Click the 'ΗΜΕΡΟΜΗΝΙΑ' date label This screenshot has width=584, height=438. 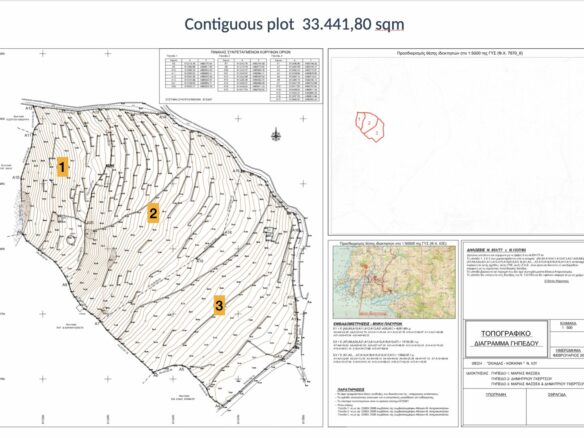569,351
